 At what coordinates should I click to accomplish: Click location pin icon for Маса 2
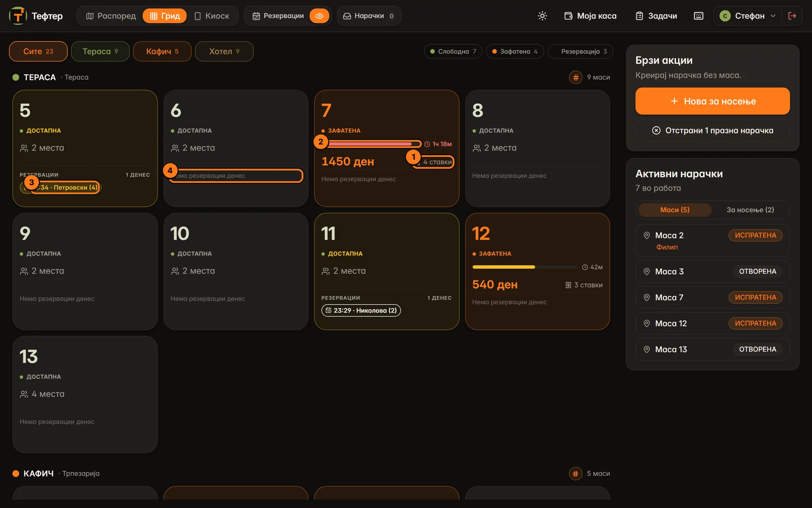tap(647, 235)
